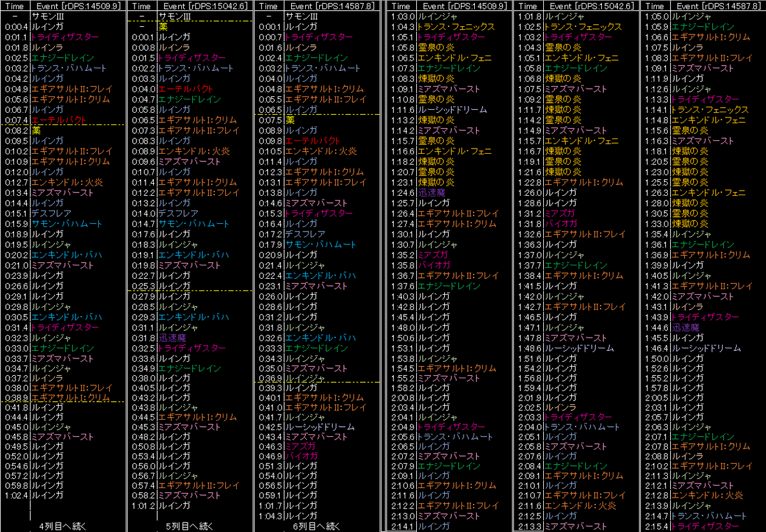The image size is (766, 532).
Task: Click サモン・バハムート at 0:15.9
Action: coord(66,223)
